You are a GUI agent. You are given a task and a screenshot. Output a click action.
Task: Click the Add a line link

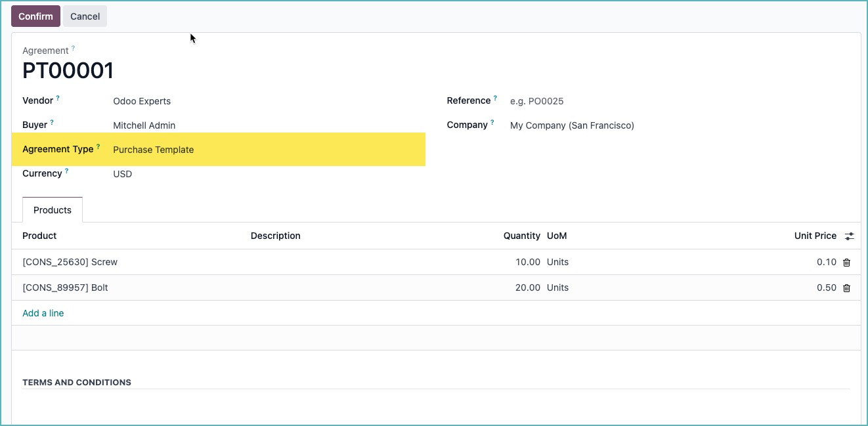coord(43,314)
